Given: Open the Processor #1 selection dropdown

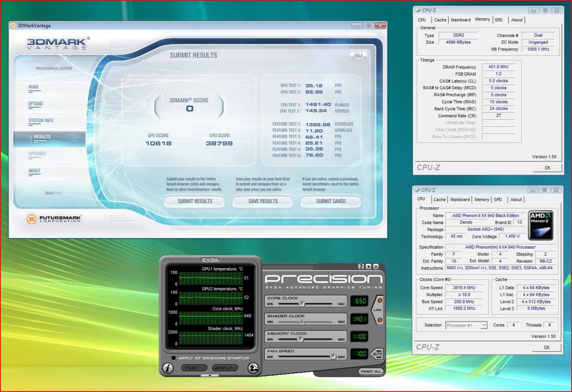Looking at the screenshot, I should click(484, 325).
